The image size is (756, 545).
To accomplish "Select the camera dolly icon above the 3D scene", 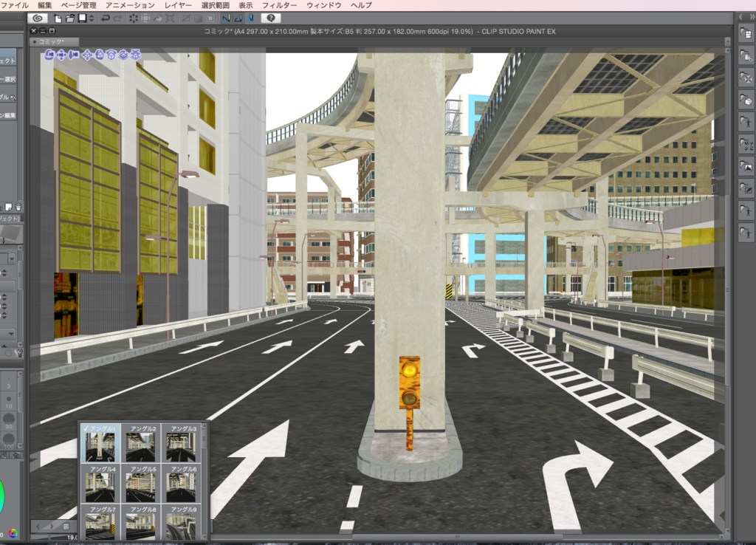I will (73, 55).
